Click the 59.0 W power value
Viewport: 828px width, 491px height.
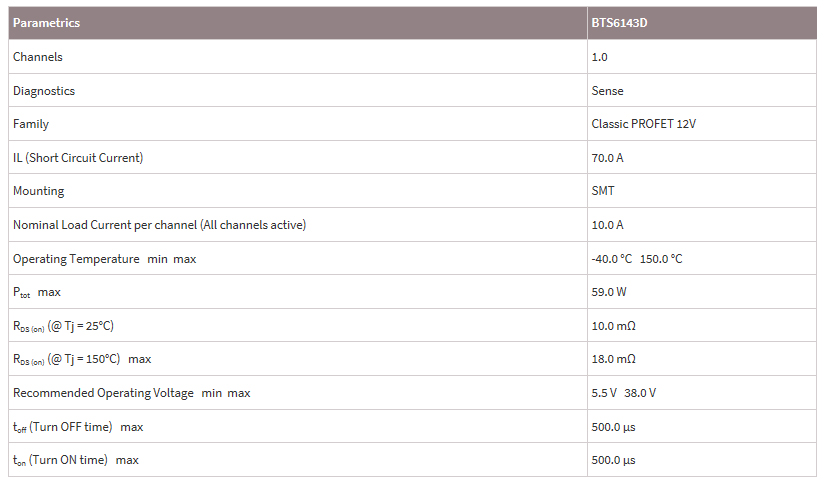(x=609, y=292)
